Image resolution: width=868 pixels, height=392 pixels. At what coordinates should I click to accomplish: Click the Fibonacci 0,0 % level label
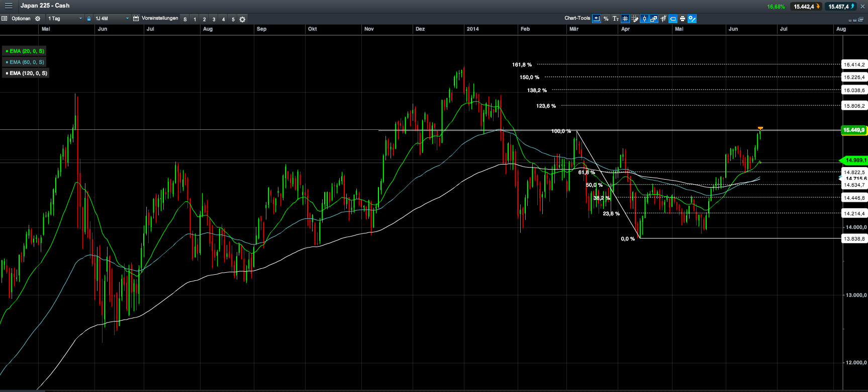coord(628,239)
